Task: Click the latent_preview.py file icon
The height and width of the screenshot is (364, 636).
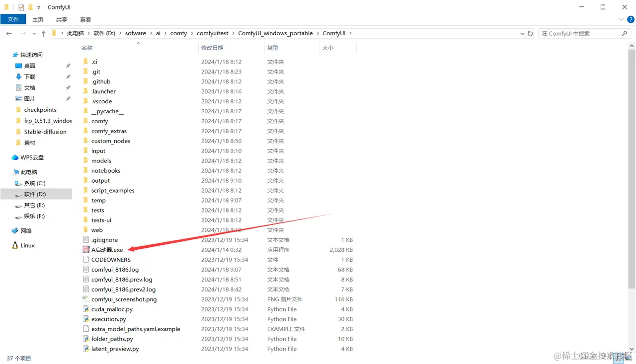Action: 86,349
